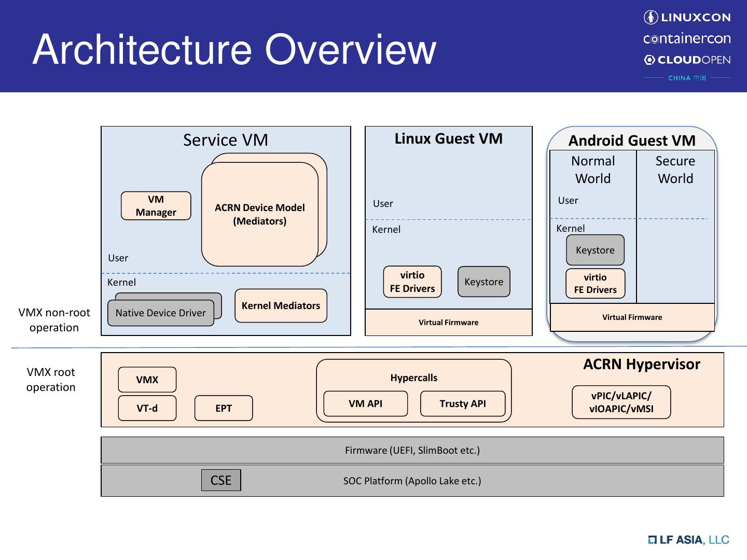Viewport: 747px width, 560px height.
Task: Select the Native Device Driver element
Action: [161, 313]
